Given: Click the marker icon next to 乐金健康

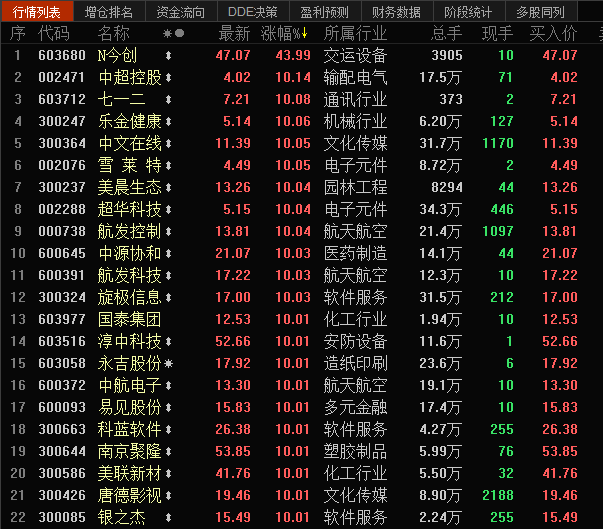Looking at the screenshot, I should (169, 121).
